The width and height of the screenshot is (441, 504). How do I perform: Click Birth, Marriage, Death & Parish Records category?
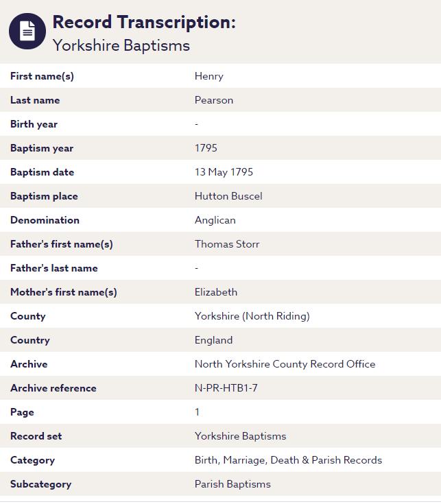tap(288, 460)
